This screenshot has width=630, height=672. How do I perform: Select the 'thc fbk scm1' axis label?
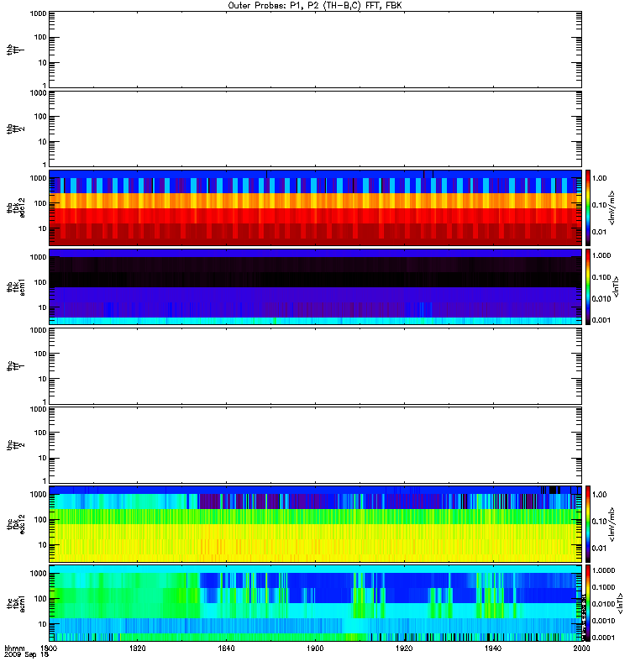15,603
